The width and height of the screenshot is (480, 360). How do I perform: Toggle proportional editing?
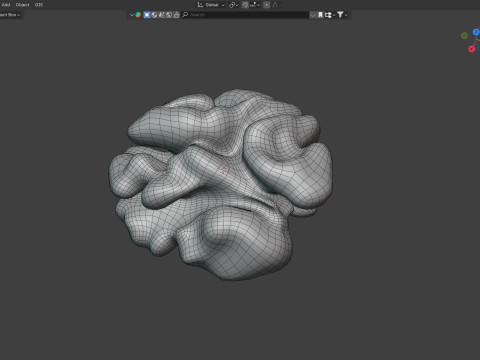pyautogui.click(x=266, y=5)
